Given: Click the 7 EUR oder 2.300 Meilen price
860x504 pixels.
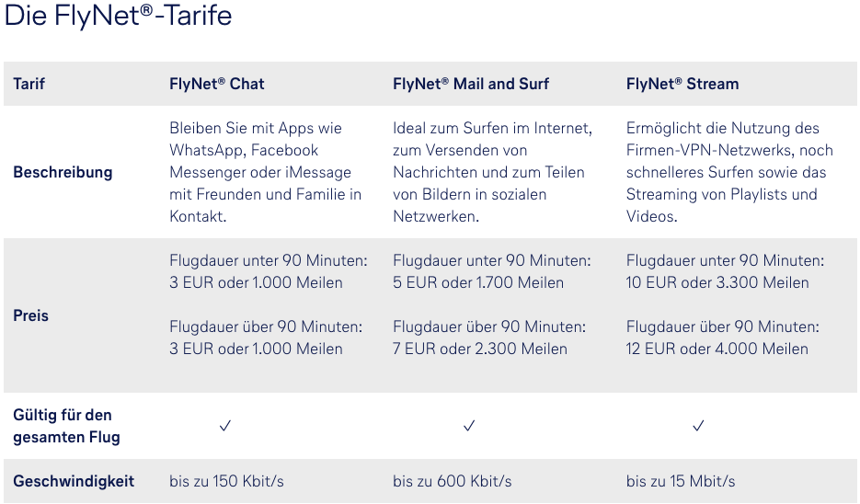Looking at the screenshot, I should 479,349.
